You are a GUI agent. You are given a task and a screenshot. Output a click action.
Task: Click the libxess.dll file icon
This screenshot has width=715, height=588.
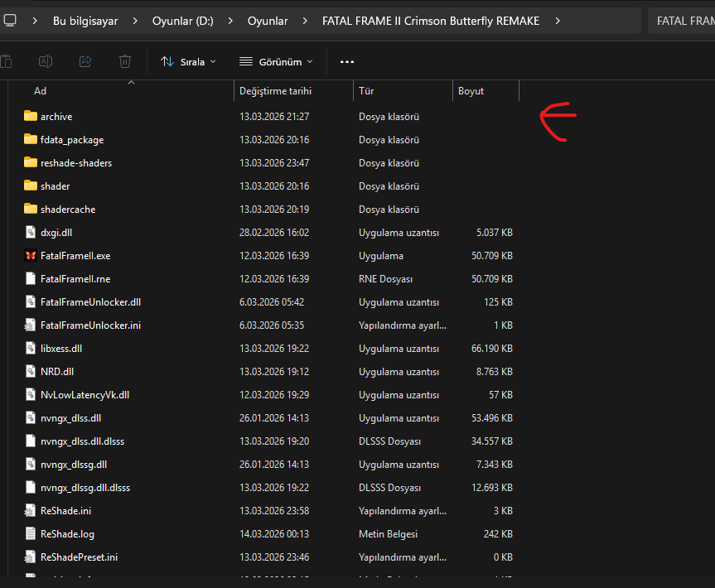[x=31, y=348]
